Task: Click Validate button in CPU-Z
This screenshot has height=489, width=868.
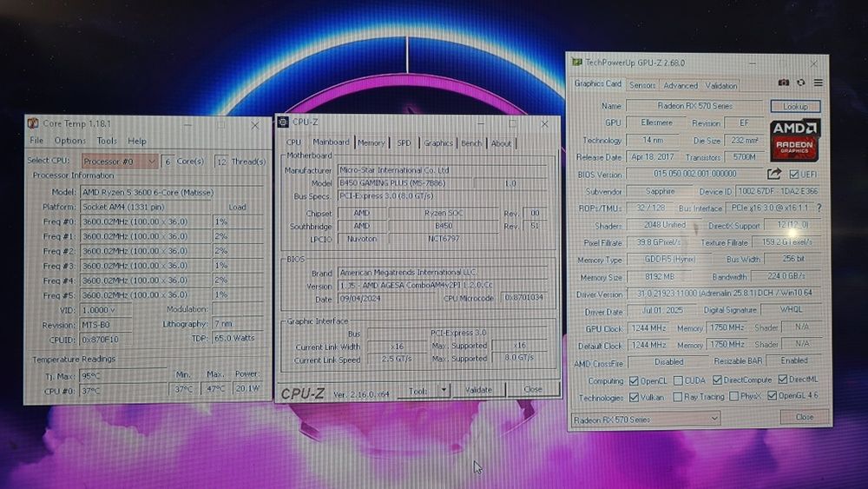Action: [478, 390]
